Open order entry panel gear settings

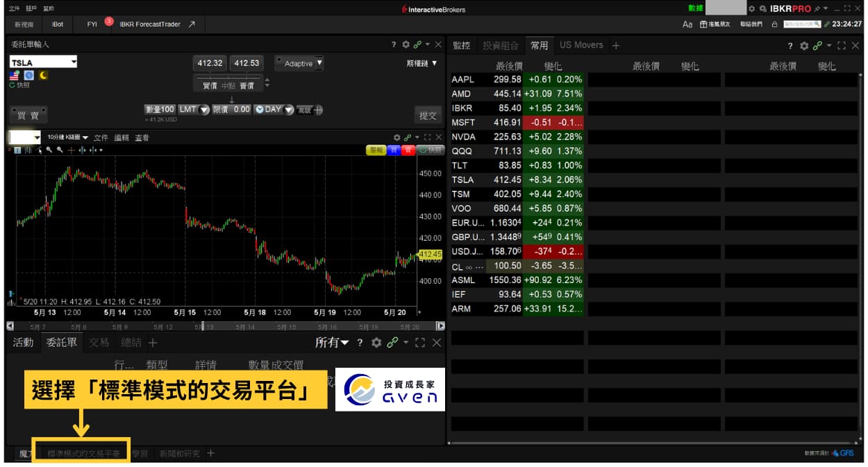tap(406, 44)
